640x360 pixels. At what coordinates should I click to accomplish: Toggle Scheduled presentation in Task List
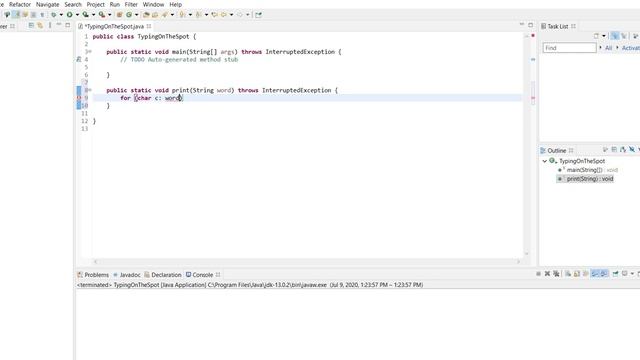[624, 36]
